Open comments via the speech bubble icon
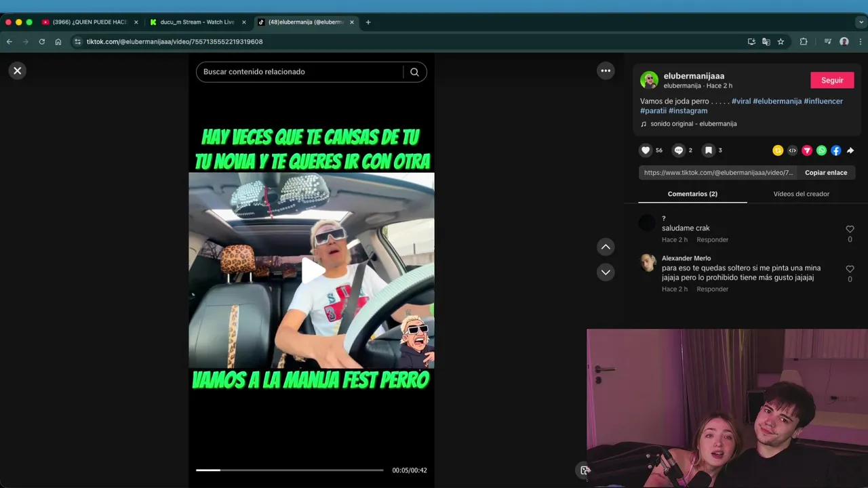The height and width of the screenshot is (488, 868). 678,150
